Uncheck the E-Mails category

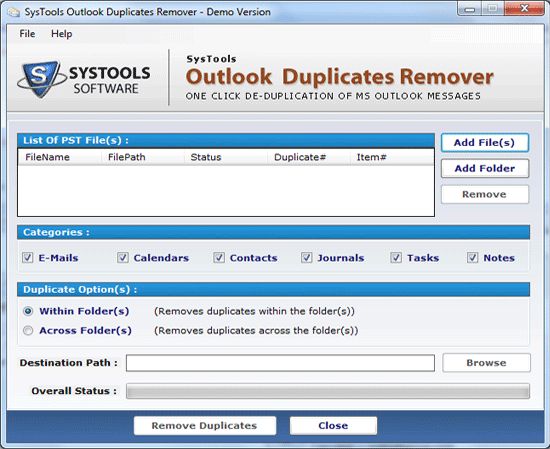[x=27, y=258]
